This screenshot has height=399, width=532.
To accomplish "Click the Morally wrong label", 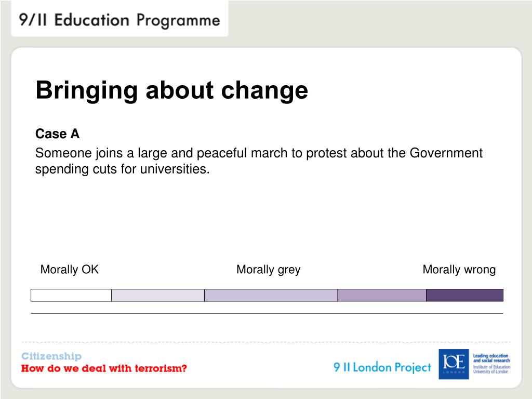I will (x=459, y=270).
